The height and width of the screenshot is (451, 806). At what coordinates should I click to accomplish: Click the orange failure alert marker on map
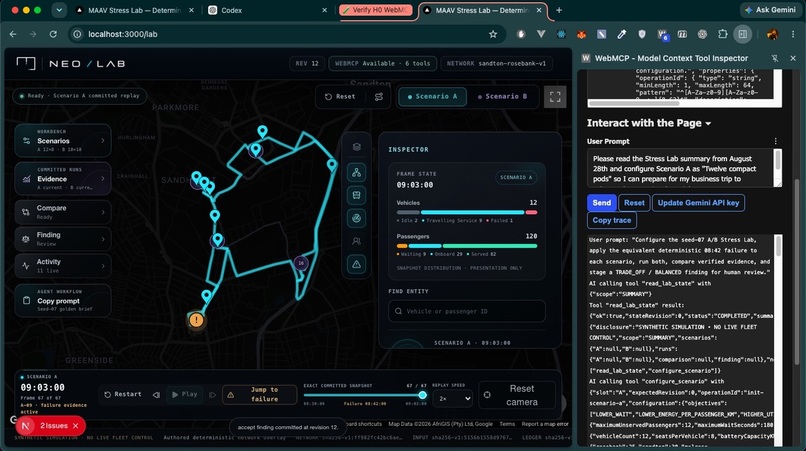pyautogui.click(x=196, y=320)
